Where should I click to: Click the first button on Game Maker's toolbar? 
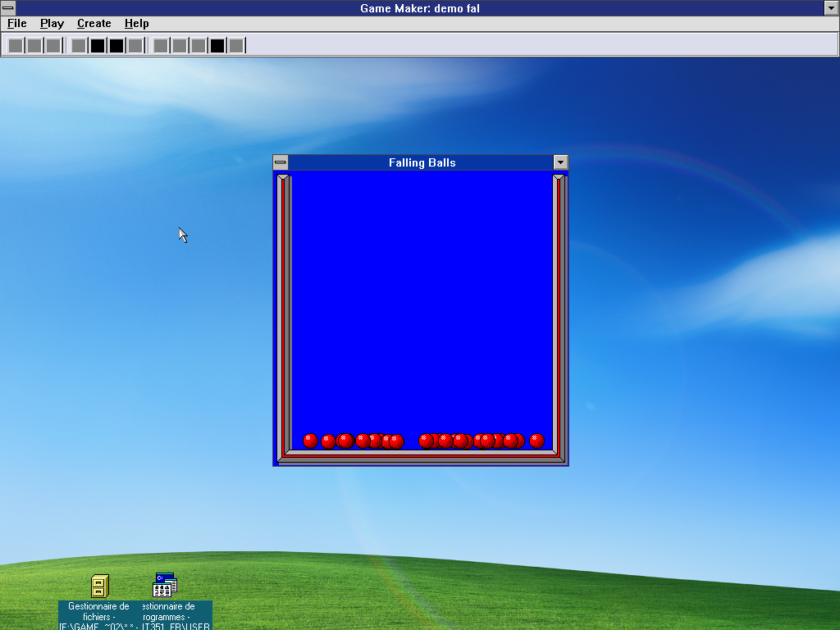click(x=16, y=45)
